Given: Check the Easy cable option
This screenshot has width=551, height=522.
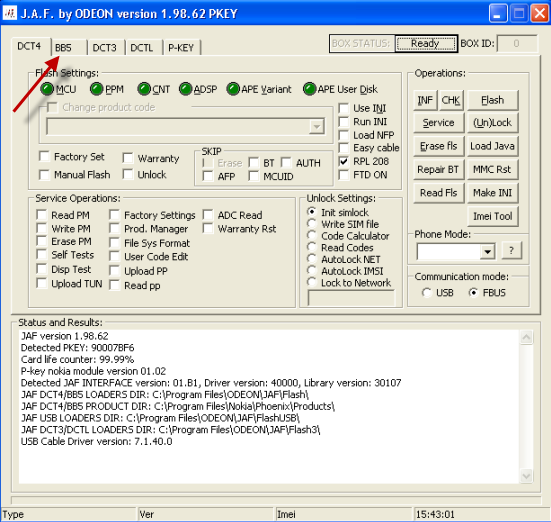Looking at the screenshot, I should point(344,148).
